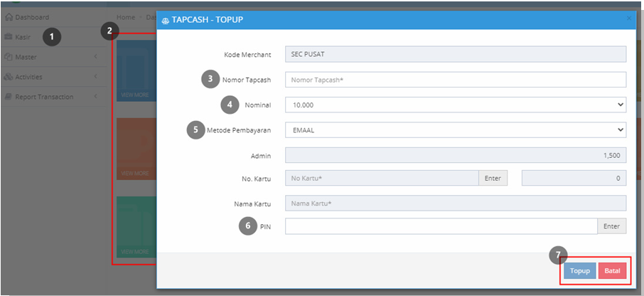
Task: Click Enter button next to No. Kartu
Action: [493, 179]
